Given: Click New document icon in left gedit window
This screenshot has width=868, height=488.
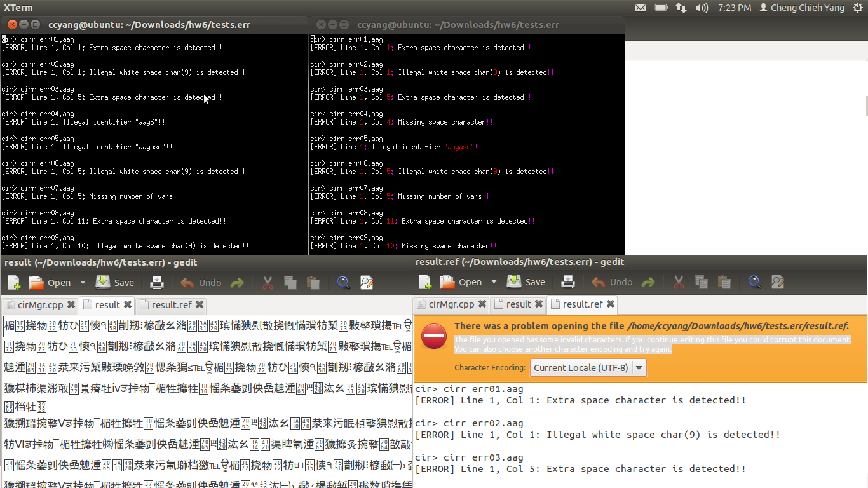Looking at the screenshot, I should tap(13, 283).
